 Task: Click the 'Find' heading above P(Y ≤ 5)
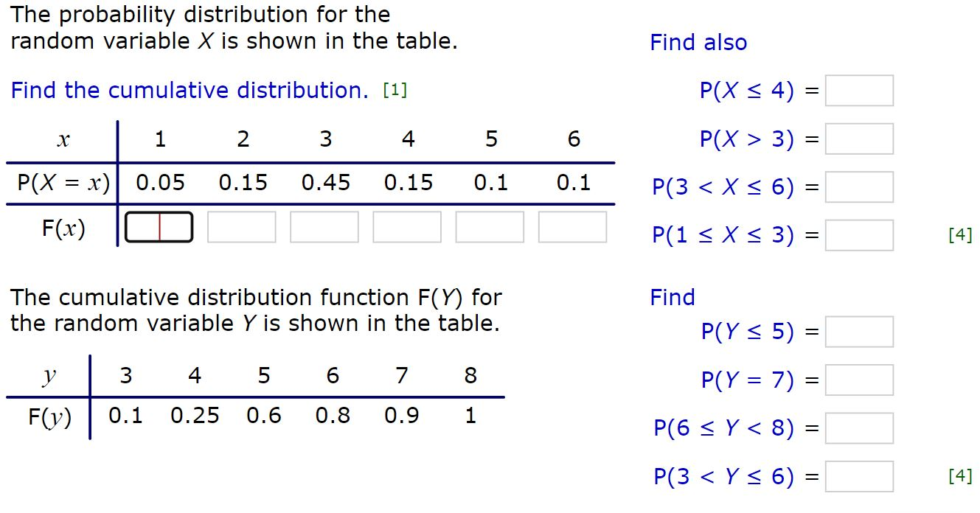click(673, 296)
